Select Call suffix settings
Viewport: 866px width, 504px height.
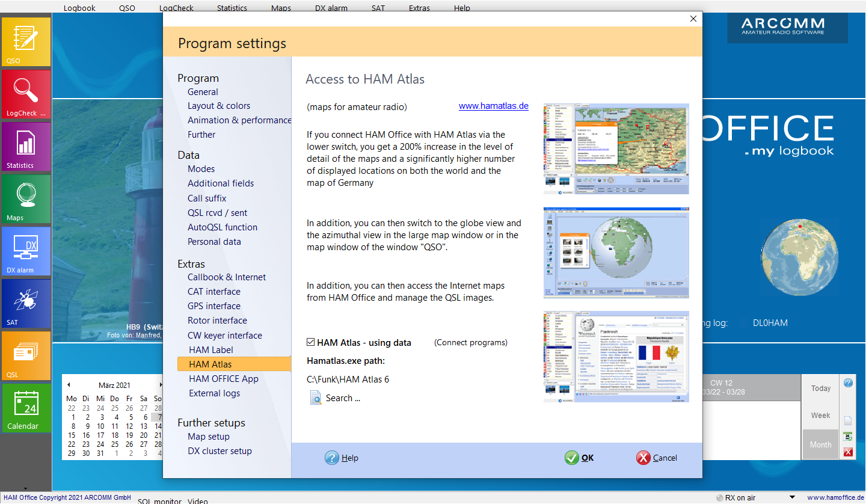(x=207, y=198)
